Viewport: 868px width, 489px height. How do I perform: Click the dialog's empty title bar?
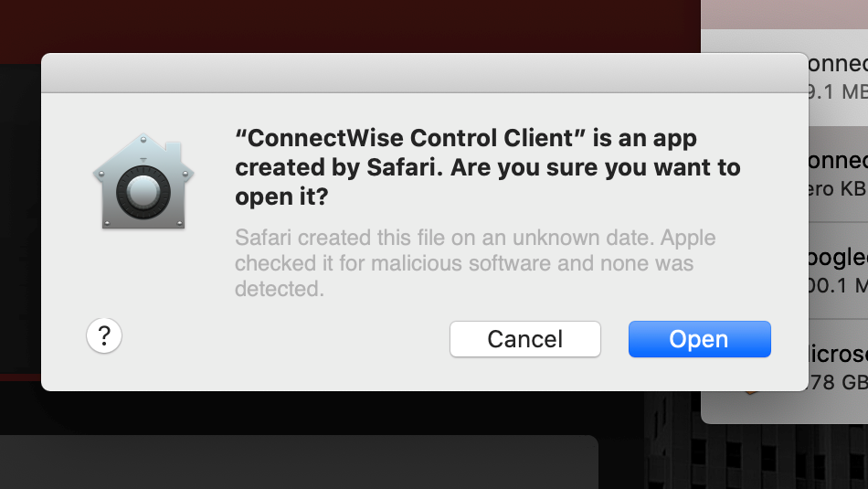pos(425,73)
